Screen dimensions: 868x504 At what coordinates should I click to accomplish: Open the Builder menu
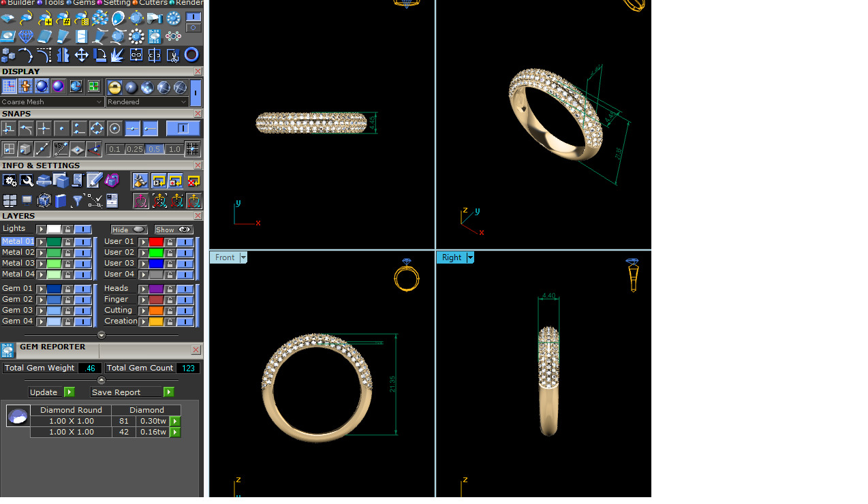(x=17, y=3)
